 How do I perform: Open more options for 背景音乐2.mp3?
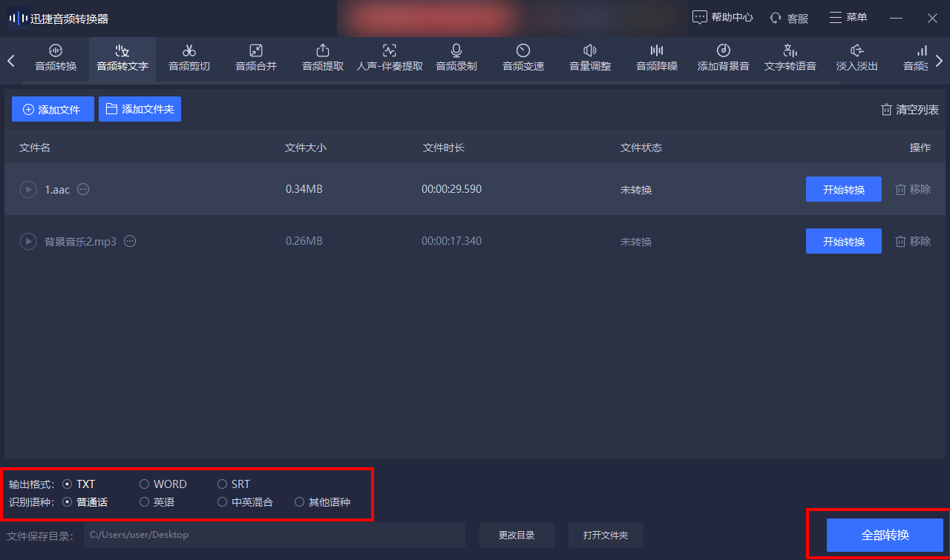(x=130, y=241)
